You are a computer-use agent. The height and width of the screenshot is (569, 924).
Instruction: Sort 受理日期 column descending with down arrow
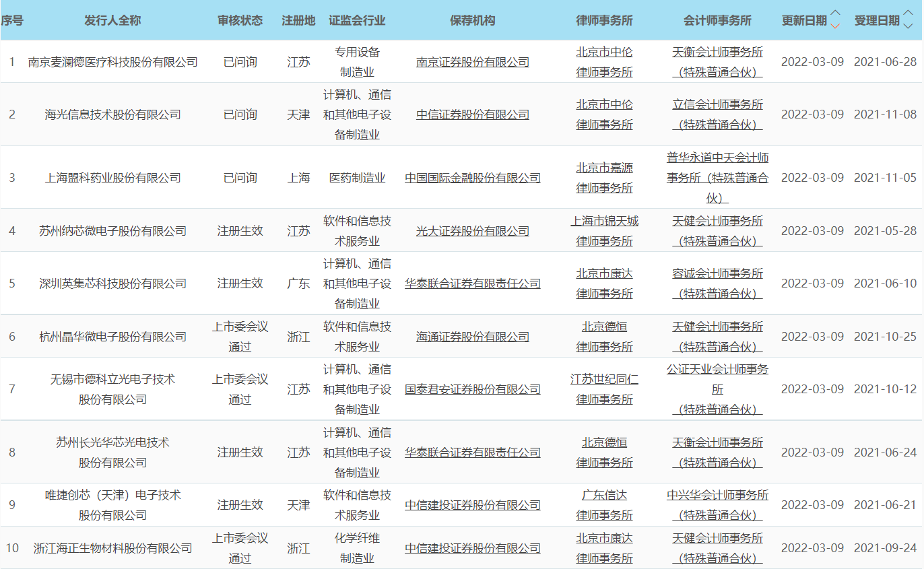(x=908, y=26)
